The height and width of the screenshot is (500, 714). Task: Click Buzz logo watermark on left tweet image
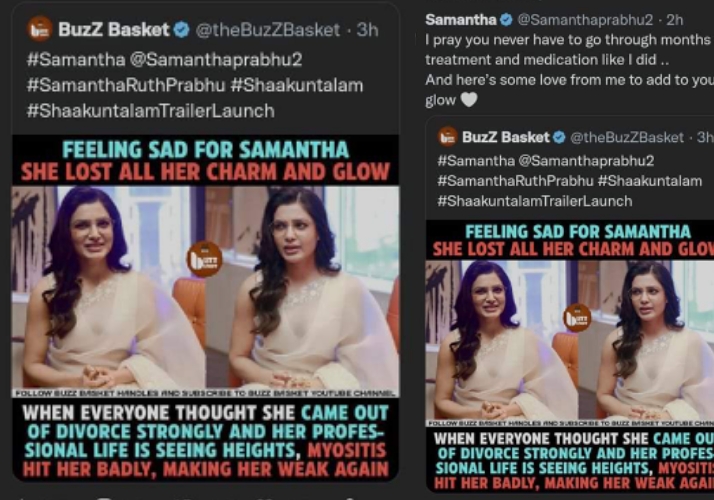(206, 258)
